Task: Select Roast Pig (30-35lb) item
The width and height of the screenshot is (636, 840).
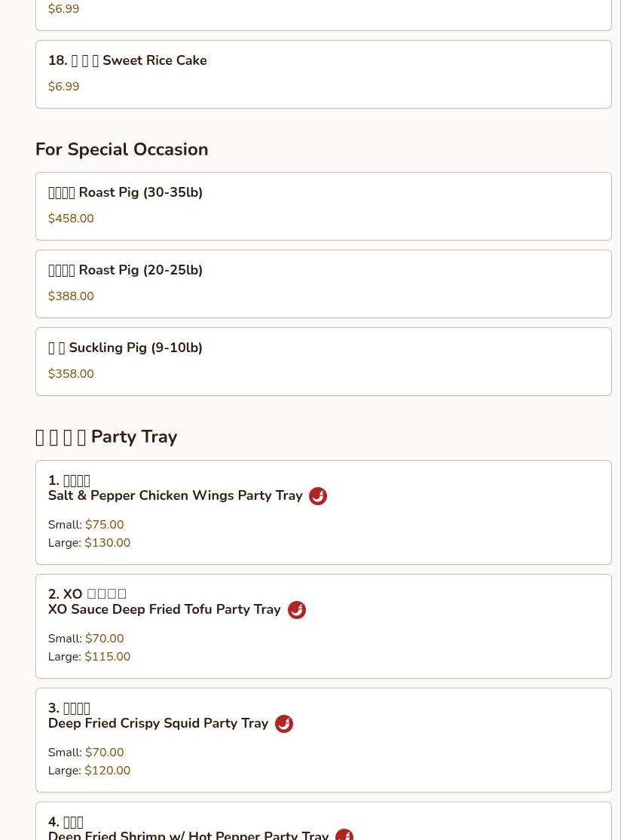Action: (x=323, y=207)
